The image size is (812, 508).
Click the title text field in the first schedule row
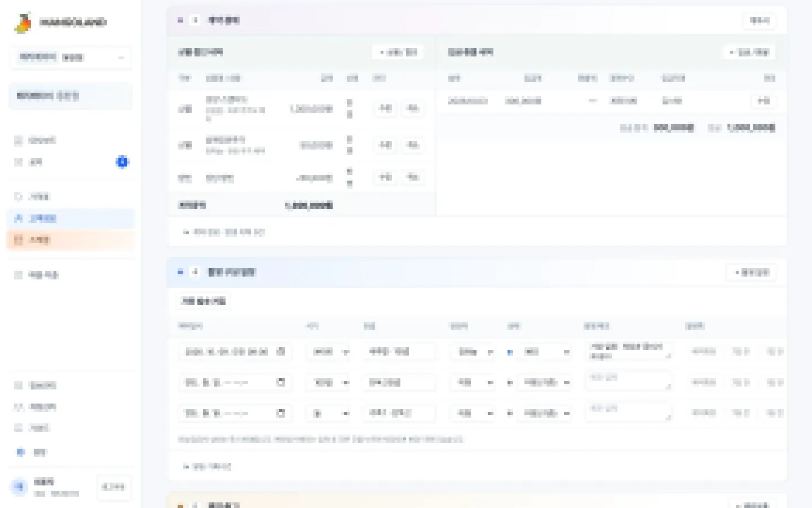pos(399,352)
